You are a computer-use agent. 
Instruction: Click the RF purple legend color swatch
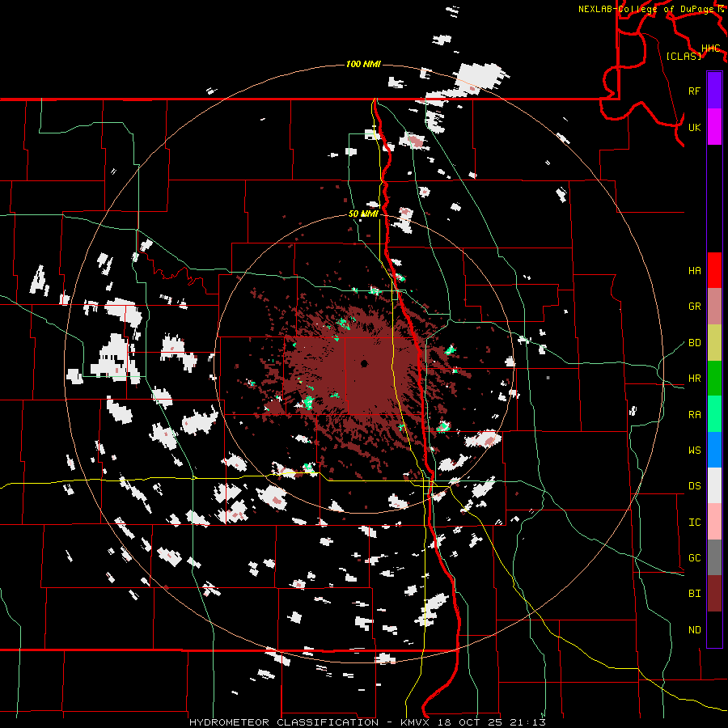coord(714,91)
